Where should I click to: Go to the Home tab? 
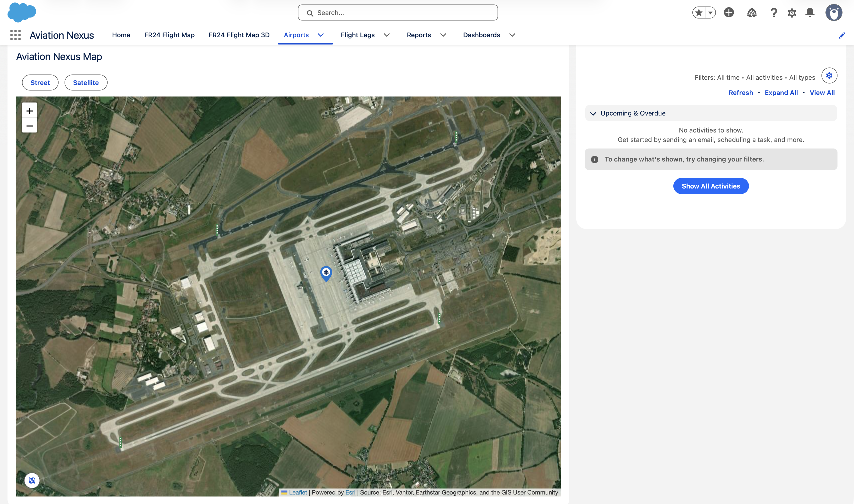click(x=121, y=35)
